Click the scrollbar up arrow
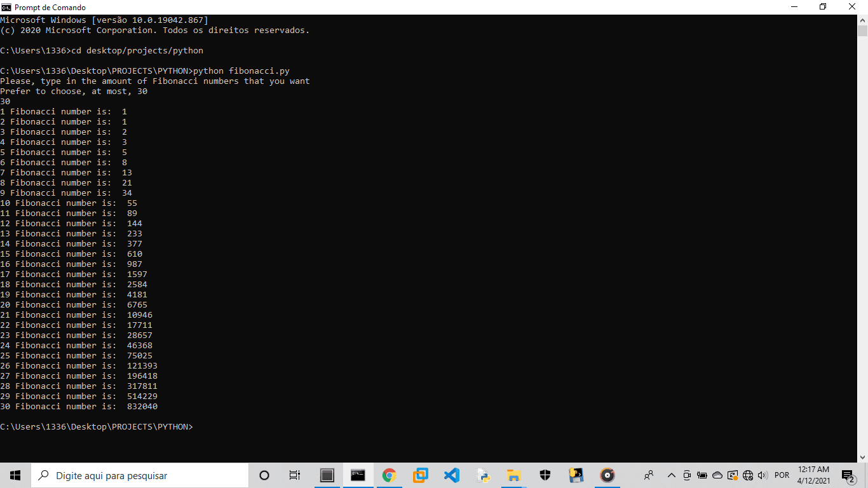The width and height of the screenshot is (868, 488). [x=862, y=20]
